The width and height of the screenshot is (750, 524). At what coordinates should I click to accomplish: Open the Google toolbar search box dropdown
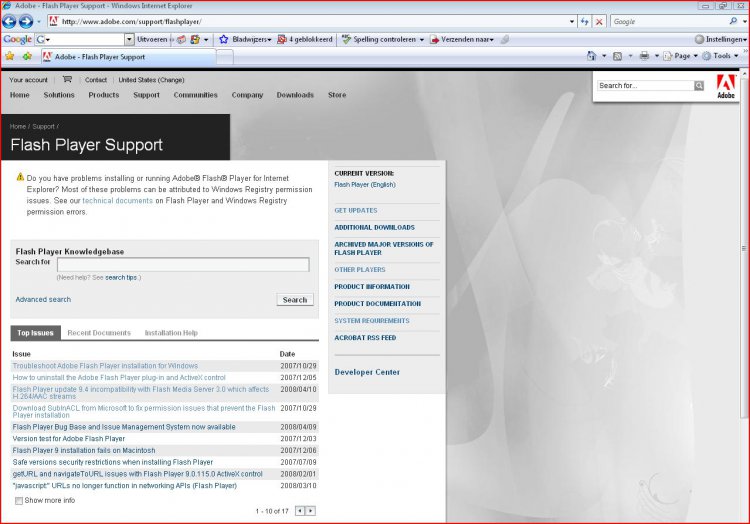129,39
